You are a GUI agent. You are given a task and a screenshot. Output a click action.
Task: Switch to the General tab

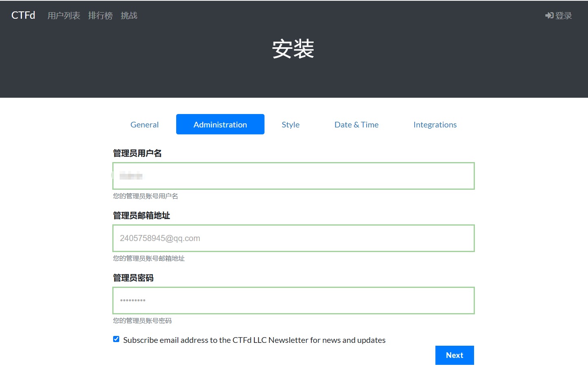[144, 125]
